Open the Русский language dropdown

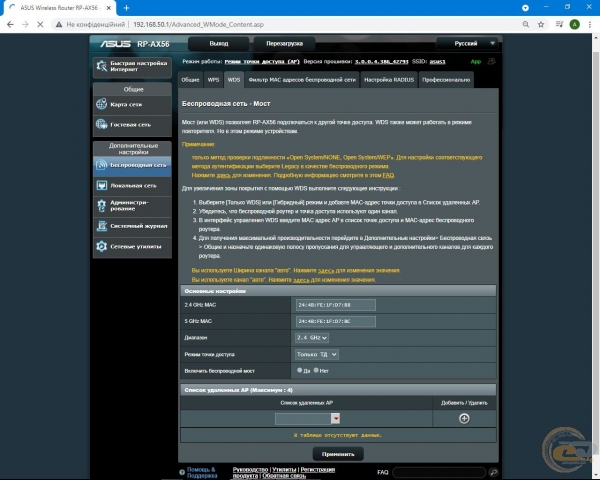(x=468, y=44)
